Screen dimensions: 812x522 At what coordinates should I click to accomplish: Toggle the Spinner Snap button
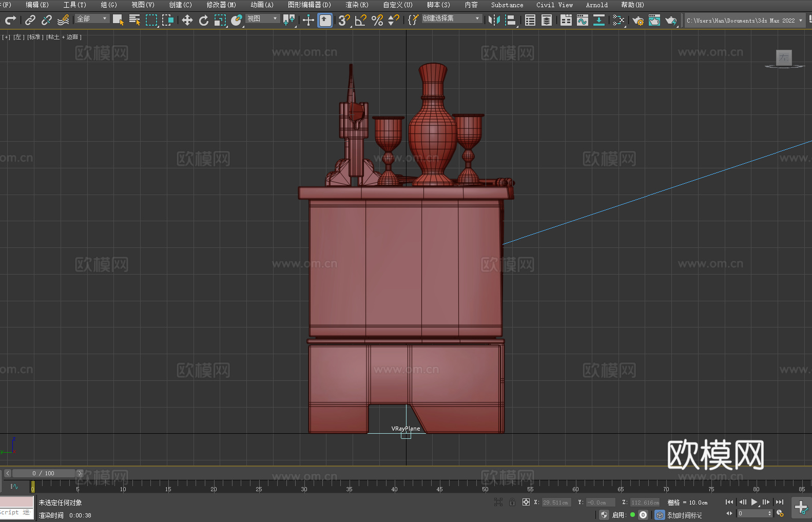[x=394, y=20]
